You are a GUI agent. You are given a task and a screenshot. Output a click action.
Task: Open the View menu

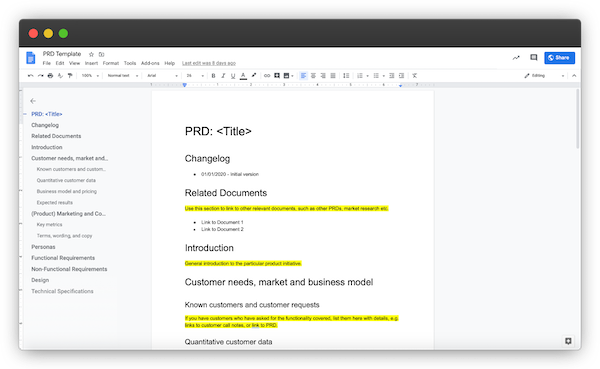pyautogui.click(x=74, y=63)
